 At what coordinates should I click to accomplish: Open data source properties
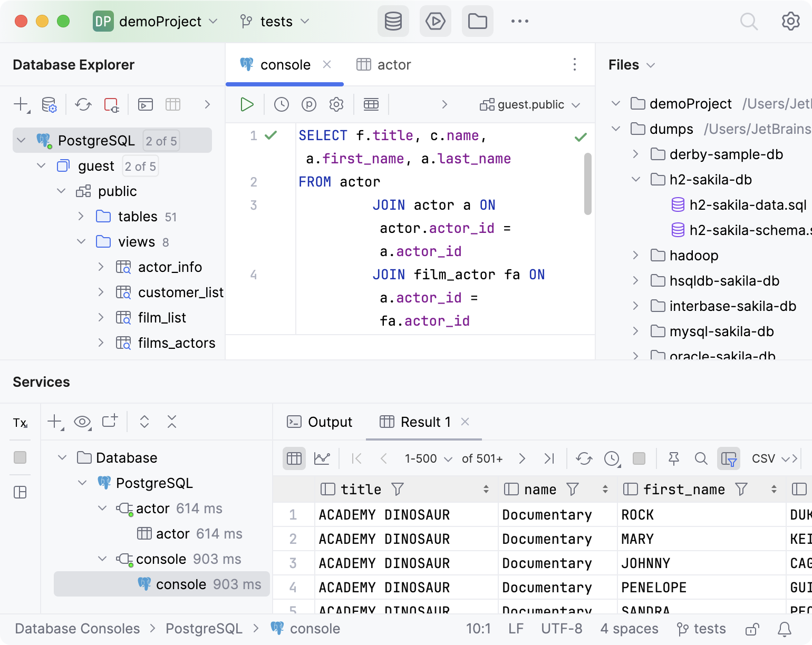49,104
